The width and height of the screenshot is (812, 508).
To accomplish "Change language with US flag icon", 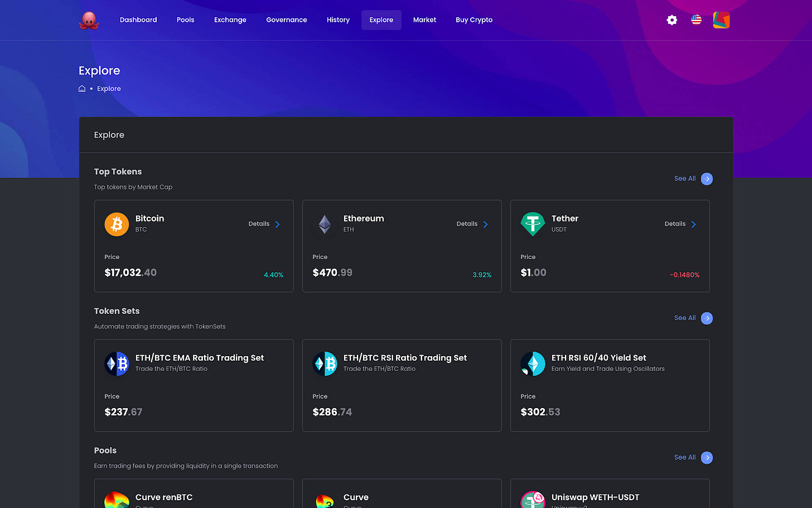I will [696, 20].
